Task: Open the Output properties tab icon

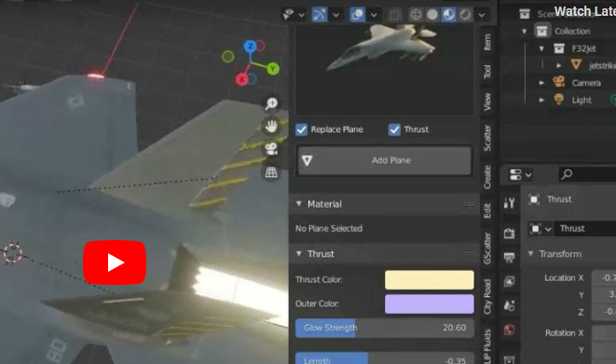Action: tap(509, 257)
